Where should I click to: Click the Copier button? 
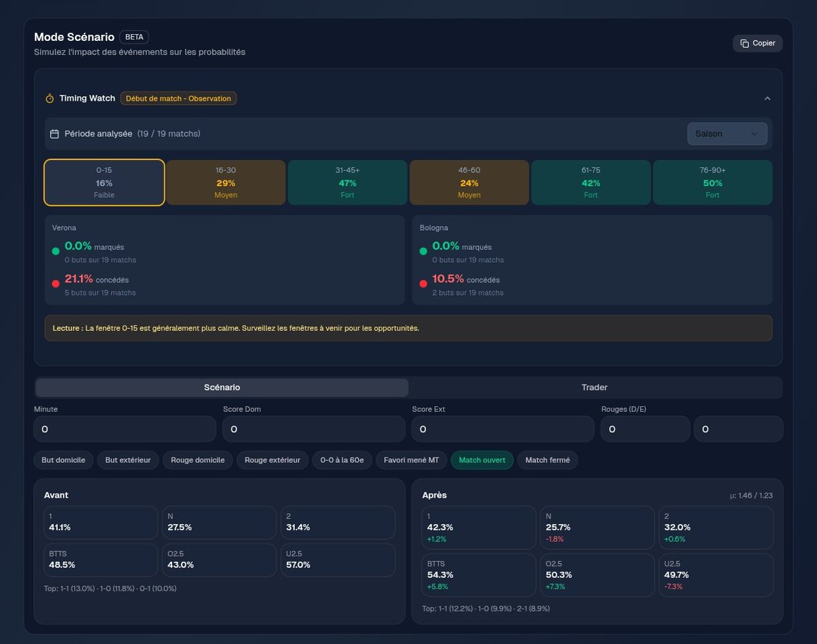[758, 43]
